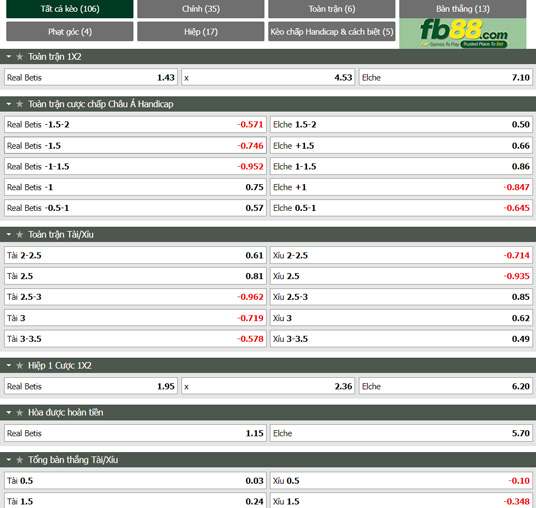Collapse the Toàn trận 1X2 section arrow
The width and height of the screenshot is (536, 508).
pos(9,57)
